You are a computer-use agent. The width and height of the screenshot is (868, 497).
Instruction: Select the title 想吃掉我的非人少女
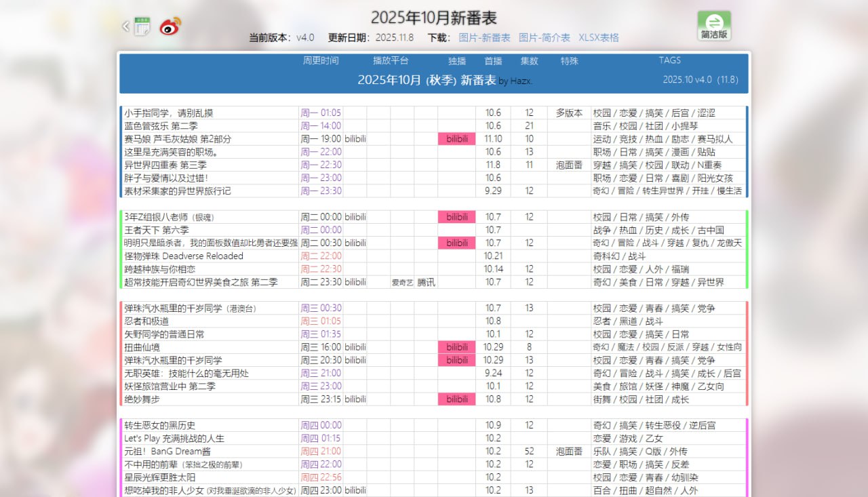click(163, 490)
